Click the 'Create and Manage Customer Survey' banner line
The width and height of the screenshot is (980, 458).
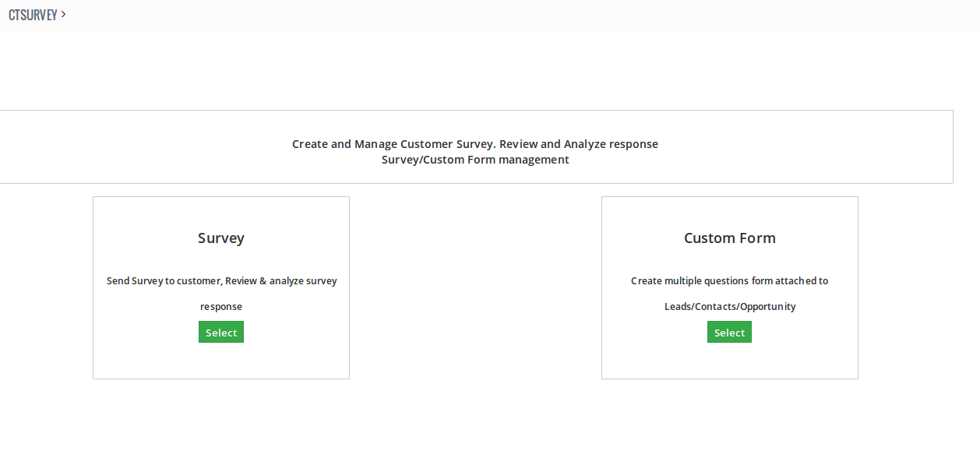tap(475, 144)
